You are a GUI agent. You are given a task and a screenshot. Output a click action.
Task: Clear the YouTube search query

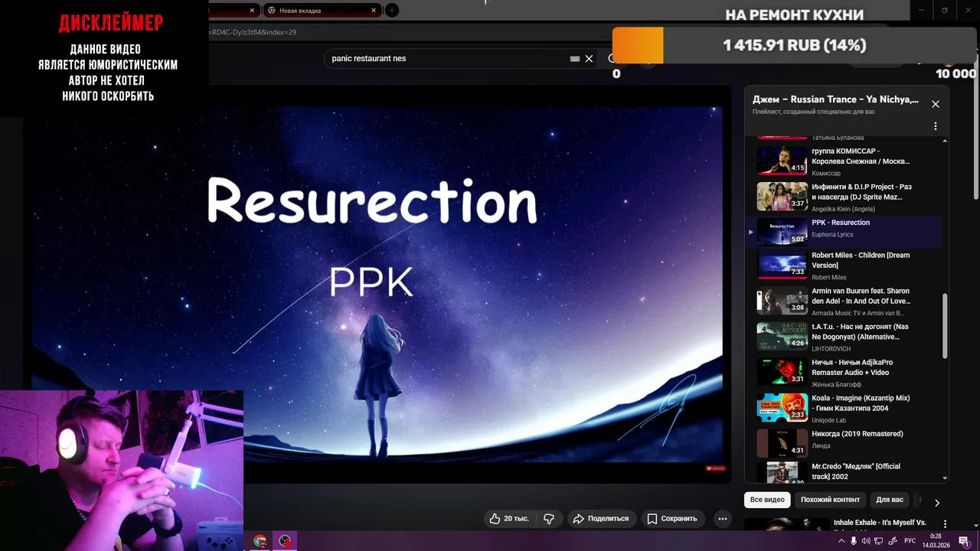(x=589, y=58)
